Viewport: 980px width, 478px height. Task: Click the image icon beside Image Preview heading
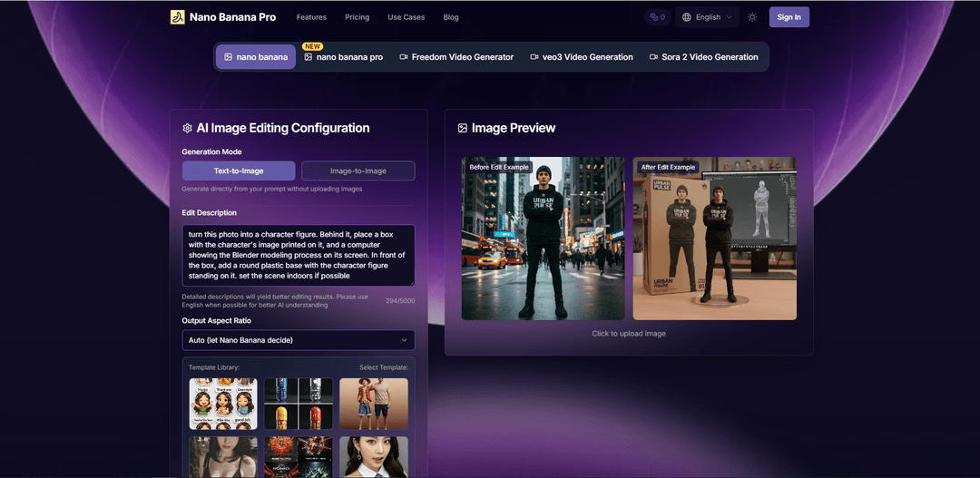(463, 129)
